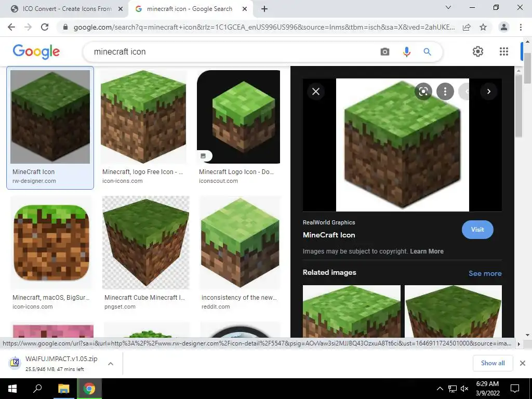The width and height of the screenshot is (532, 399).
Task: Click the preview panel vertical scrollbar
Action: coord(518,105)
